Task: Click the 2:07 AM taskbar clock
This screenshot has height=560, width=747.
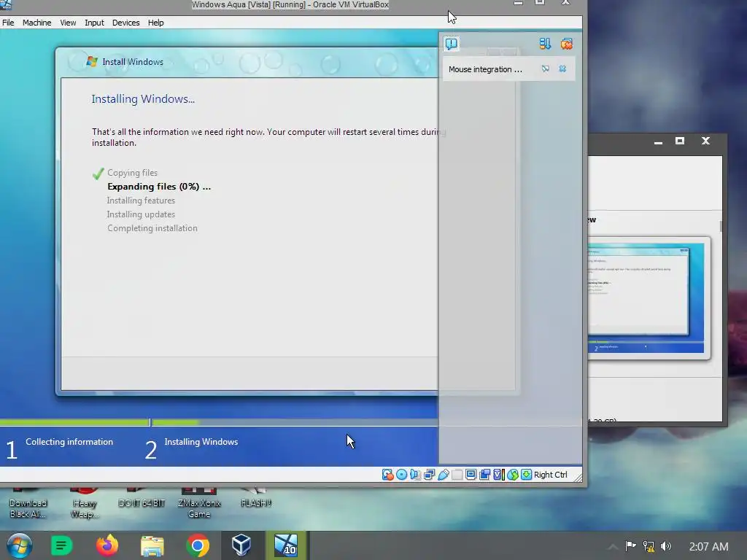Action: (709, 547)
